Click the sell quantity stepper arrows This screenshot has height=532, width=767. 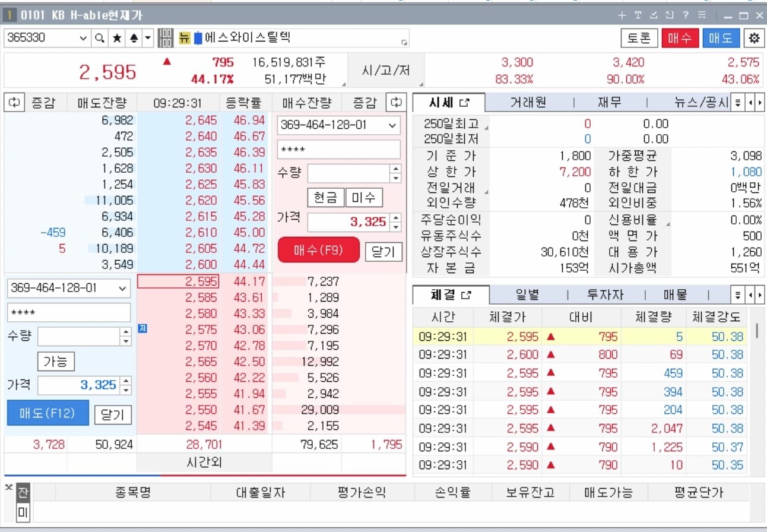125,337
